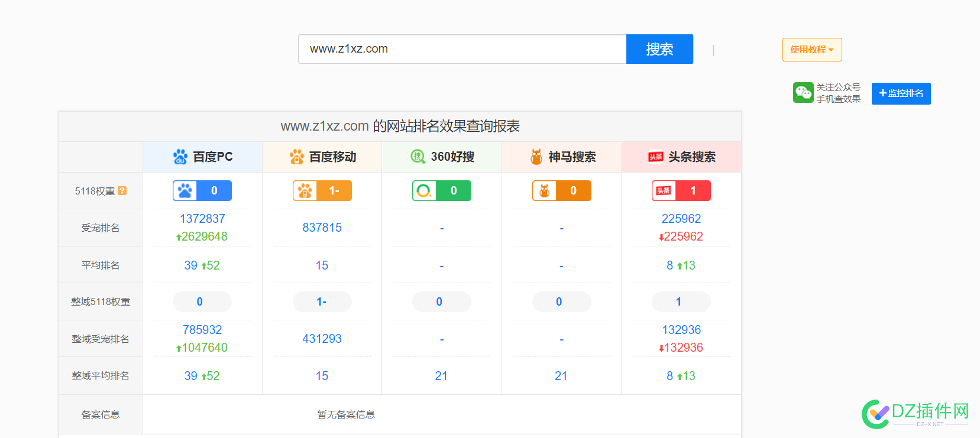This screenshot has height=438, width=980.
Task: Click the question mark icon beside 5118权重
Action: point(122,190)
